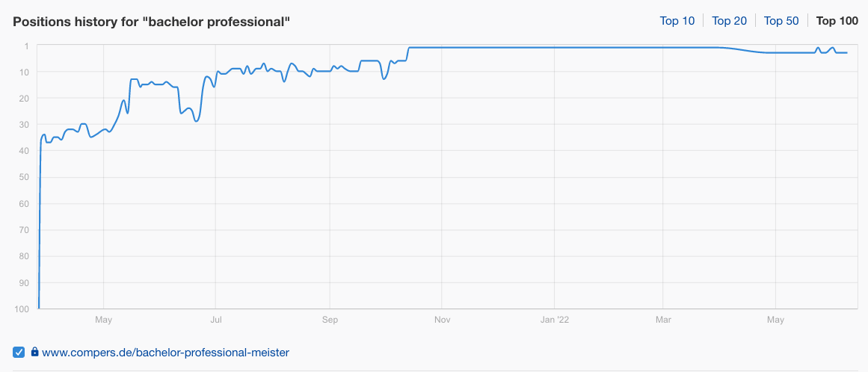Click the Positions history chart title
868x372 pixels.
[x=152, y=22]
